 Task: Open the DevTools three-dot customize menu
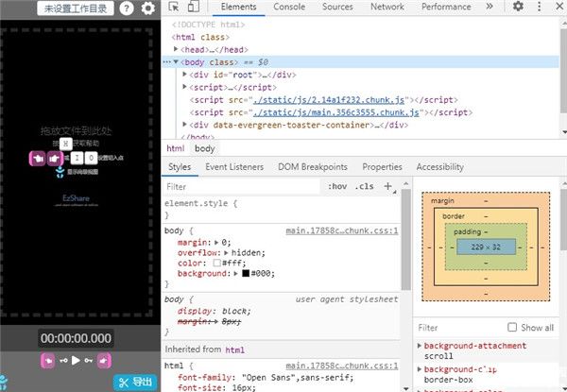coord(540,7)
